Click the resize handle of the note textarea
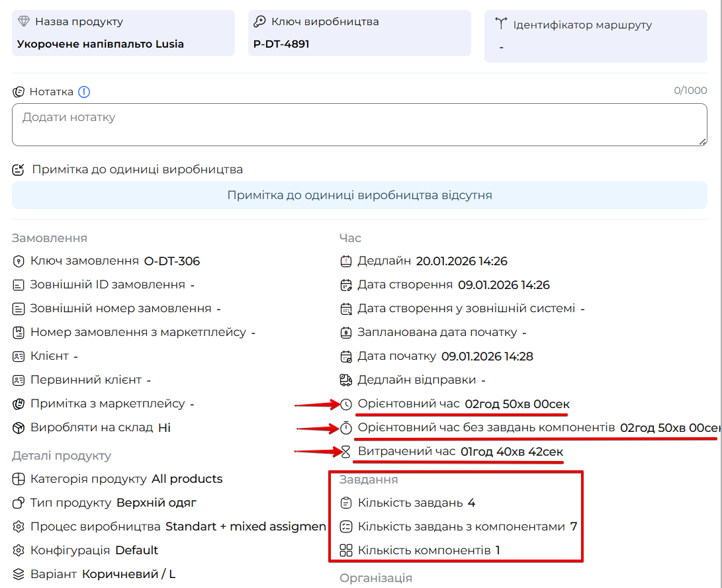 tap(703, 142)
